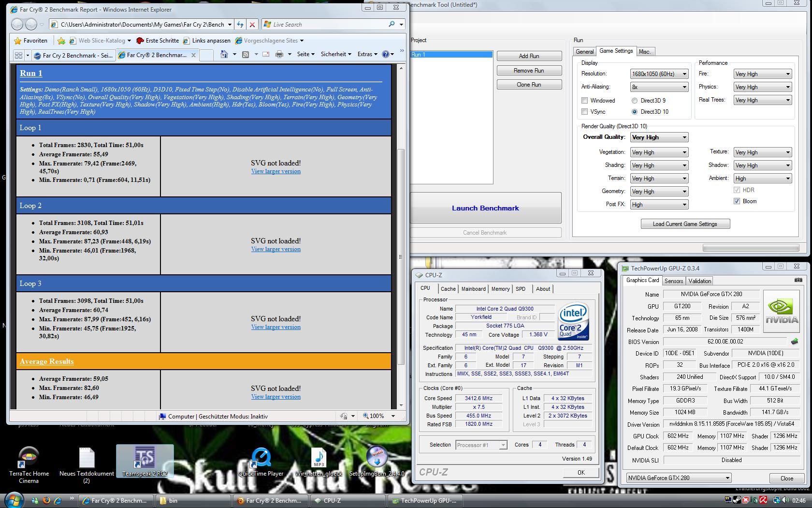Viewport: 812px width, 508px height.
Task: Click the Remove Run button
Action: click(529, 71)
